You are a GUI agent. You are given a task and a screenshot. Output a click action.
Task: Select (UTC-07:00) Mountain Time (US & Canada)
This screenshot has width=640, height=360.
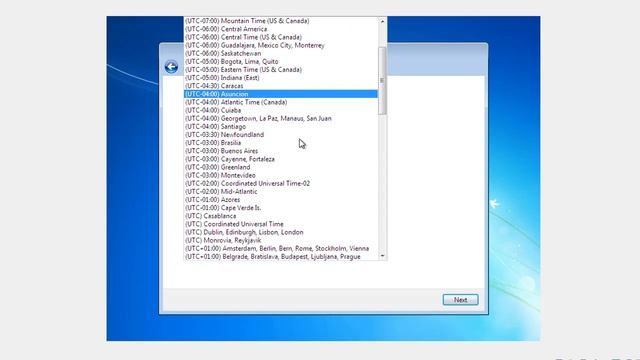(281, 21)
